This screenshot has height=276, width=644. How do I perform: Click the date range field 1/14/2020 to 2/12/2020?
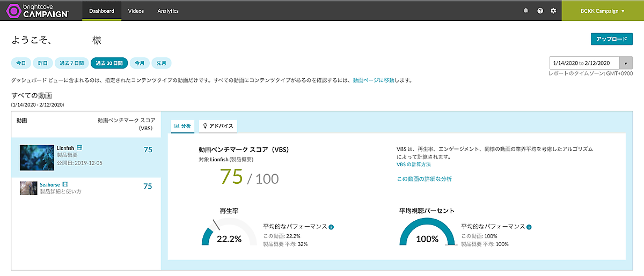click(583, 63)
